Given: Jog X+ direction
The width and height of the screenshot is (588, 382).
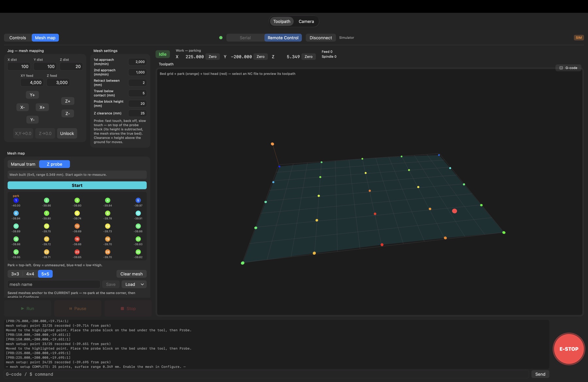Looking at the screenshot, I should click(x=42, y=107).
